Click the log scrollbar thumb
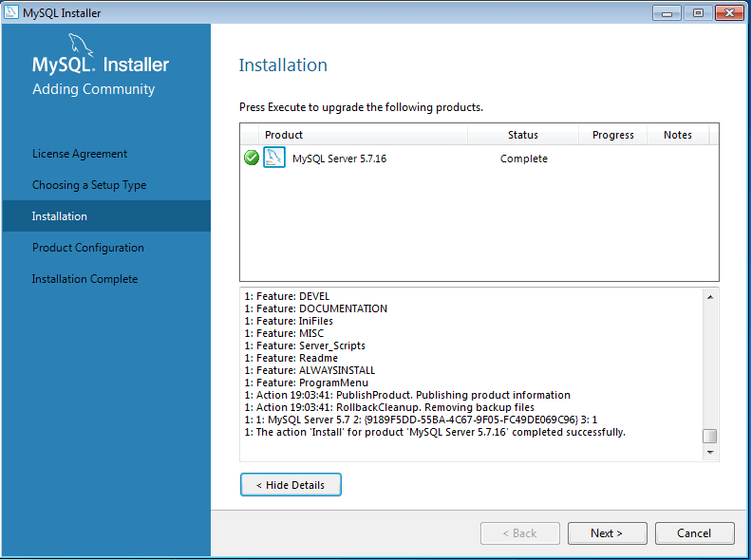 (x=710, y=436)
